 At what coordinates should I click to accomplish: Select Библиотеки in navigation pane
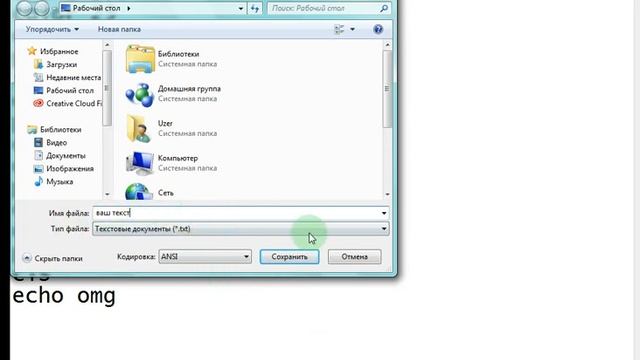tap(60, 129)
